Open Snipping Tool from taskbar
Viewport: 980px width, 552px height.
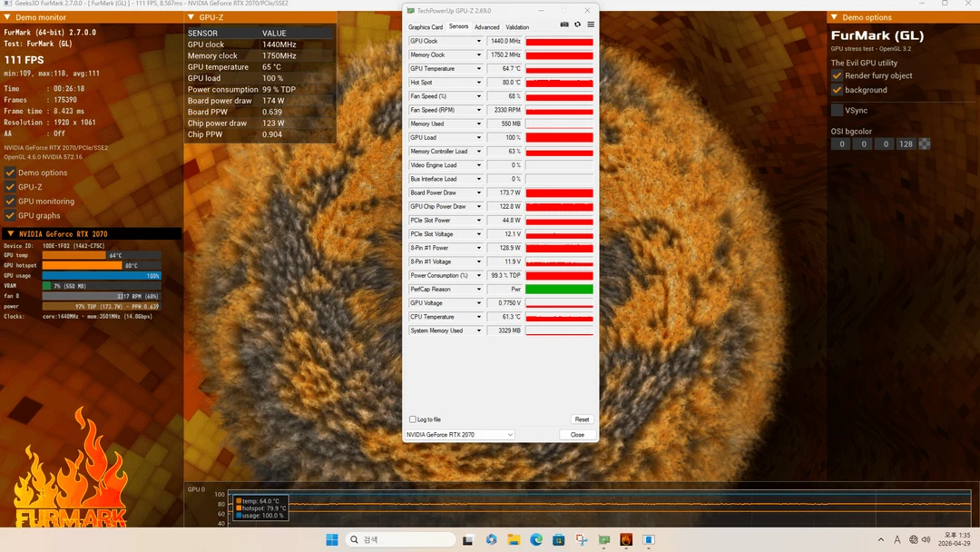[582, 539]
